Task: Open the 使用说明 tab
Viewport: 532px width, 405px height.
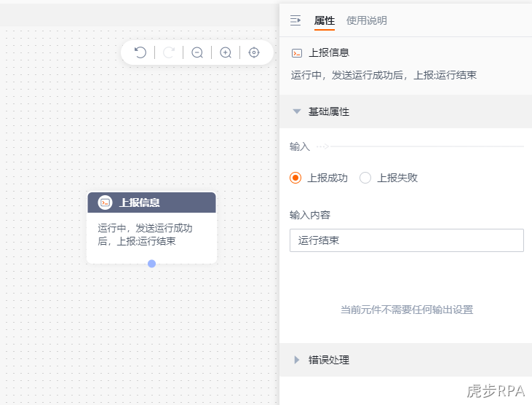Action: (366, 20)
